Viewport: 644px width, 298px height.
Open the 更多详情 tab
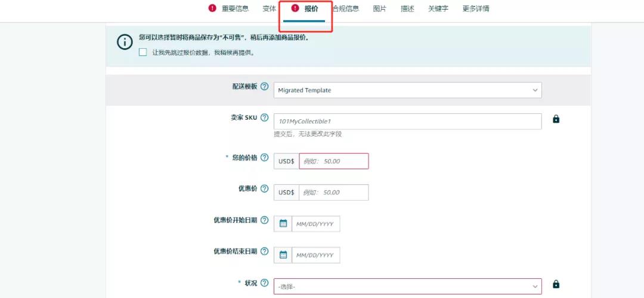click(x=476, y=9)
